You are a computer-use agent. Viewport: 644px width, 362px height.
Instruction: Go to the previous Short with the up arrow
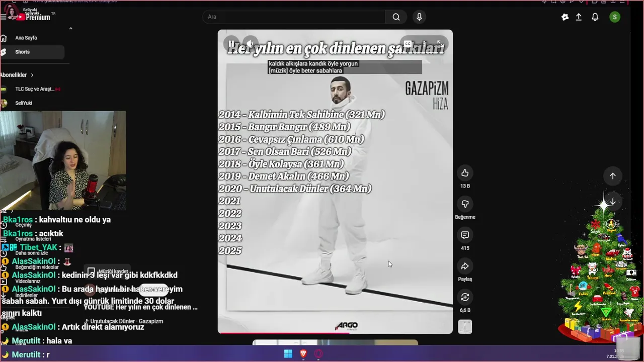point(613,176)
